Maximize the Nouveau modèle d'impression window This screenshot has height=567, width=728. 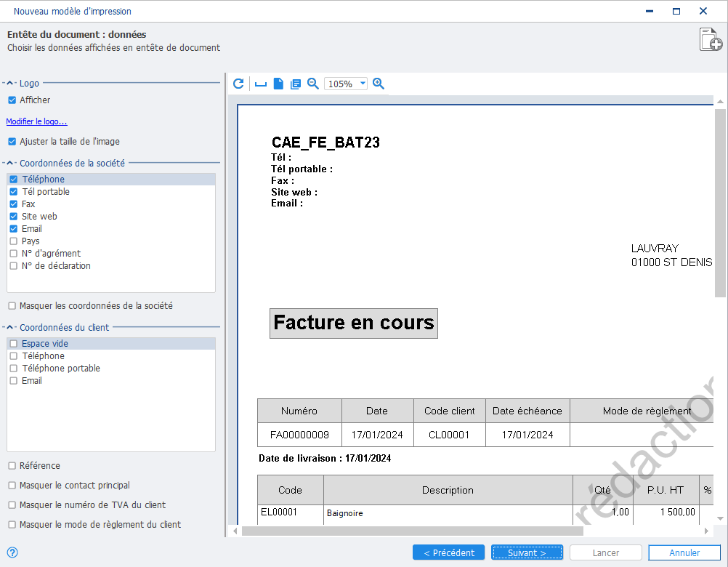click(x=676, y=11)
